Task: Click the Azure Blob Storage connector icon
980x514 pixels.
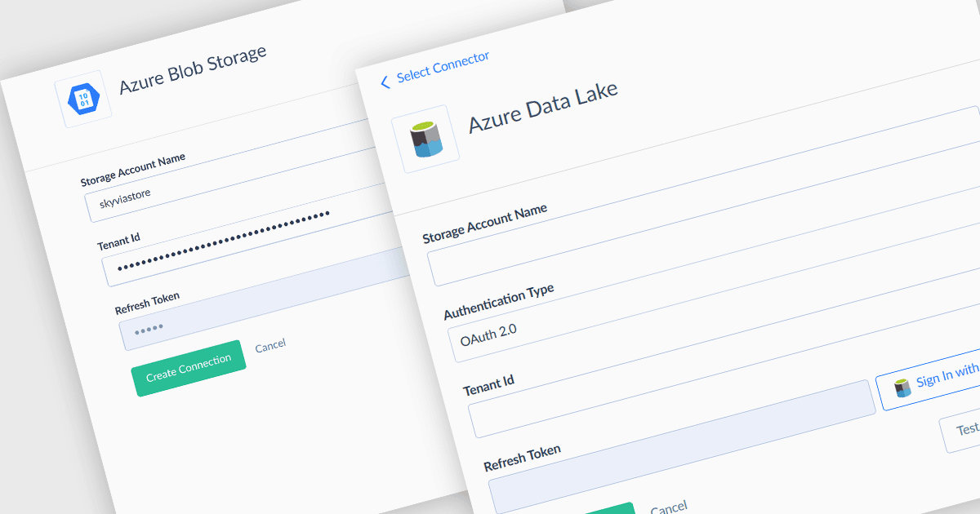Action: click(x=83, y=100)
